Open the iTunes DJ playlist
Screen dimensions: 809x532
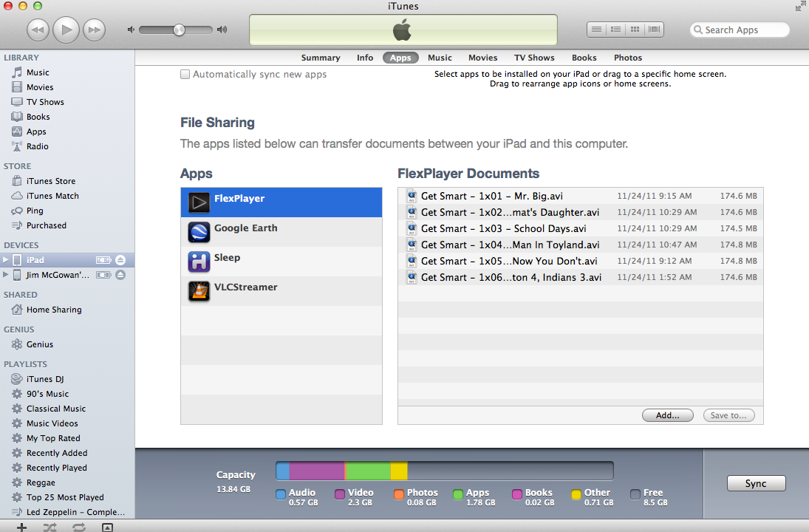pos(67,379)
